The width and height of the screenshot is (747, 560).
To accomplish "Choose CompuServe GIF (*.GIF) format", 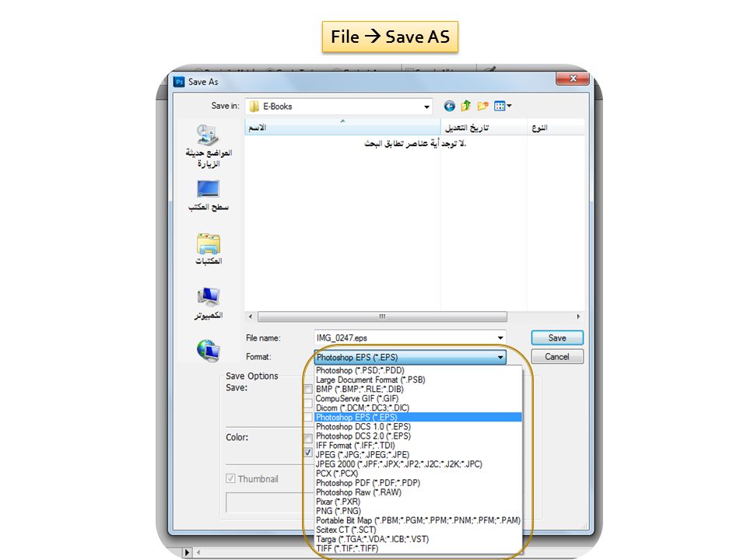I will click(419, 398).
